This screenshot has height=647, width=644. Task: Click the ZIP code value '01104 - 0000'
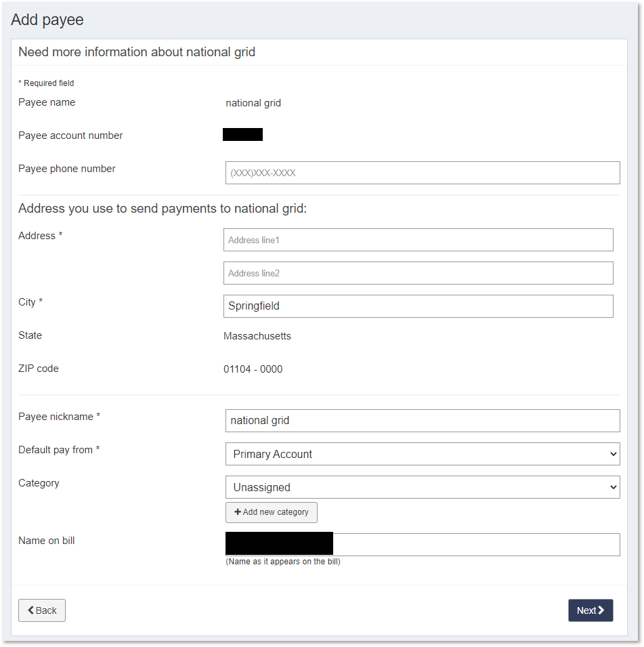pyautogui.click(x=253, y=369)
